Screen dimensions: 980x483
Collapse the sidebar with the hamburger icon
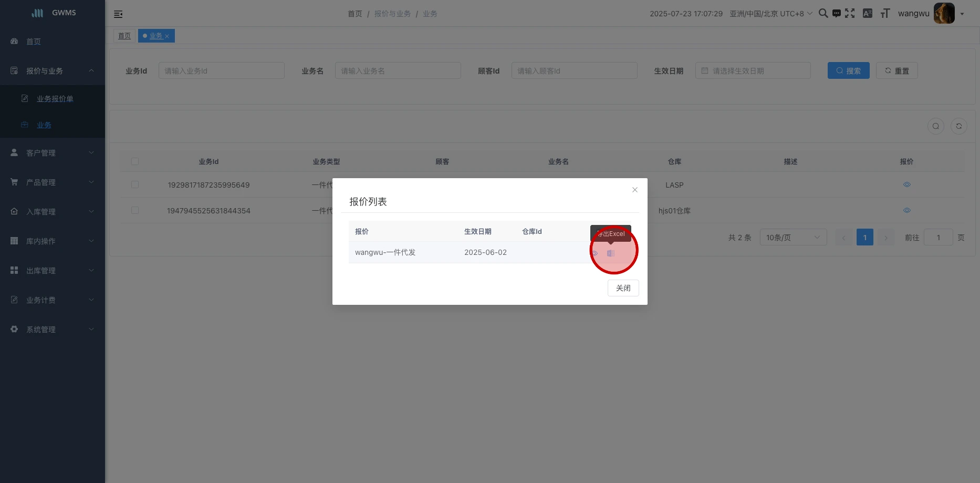pyautogui.click(x=118, y=14)
